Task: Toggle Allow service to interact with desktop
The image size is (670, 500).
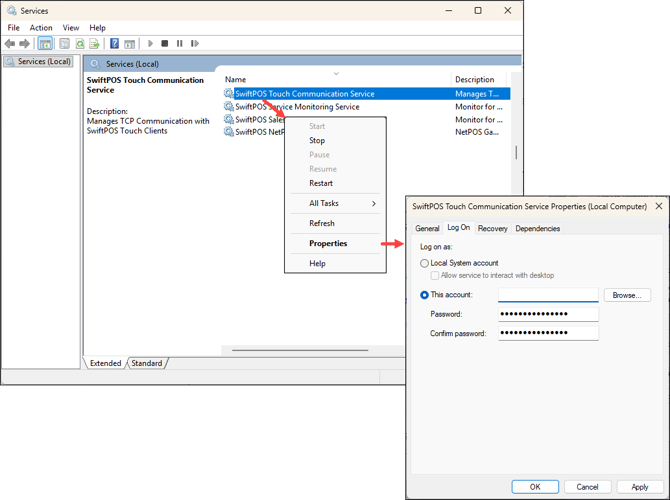Action: click(x=435, y=276)
